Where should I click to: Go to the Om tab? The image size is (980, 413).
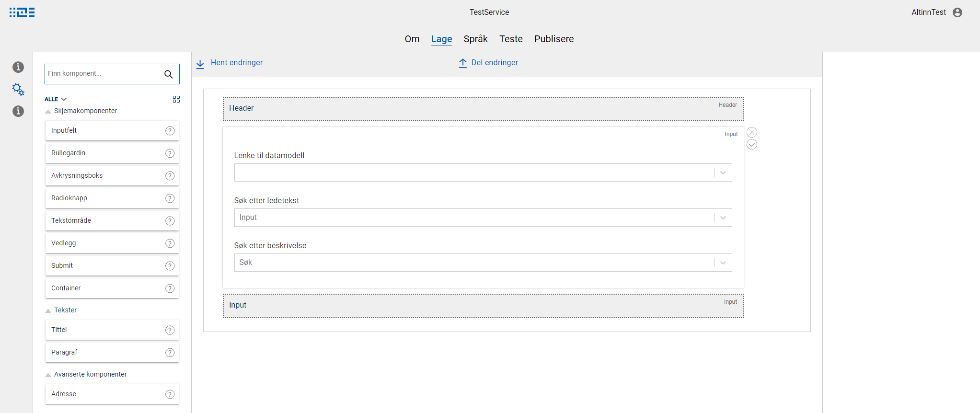[412, 39]
